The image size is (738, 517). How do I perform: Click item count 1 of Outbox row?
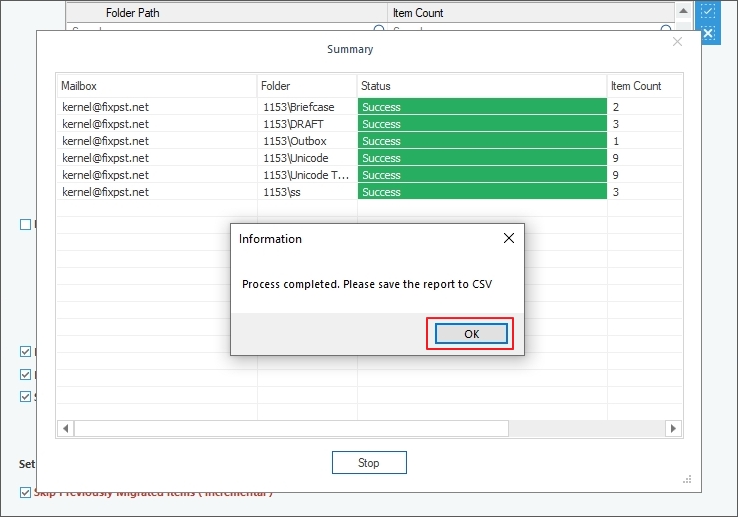coord(616,141)
